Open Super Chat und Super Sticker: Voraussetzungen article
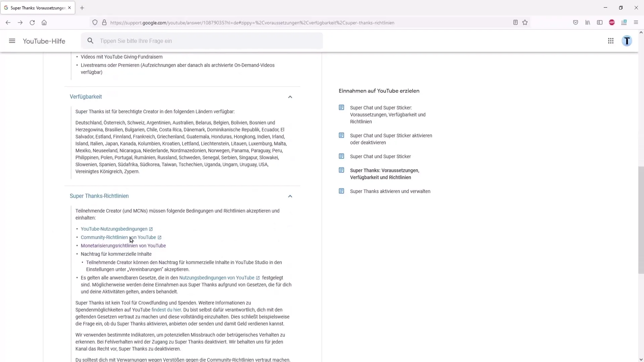The width and height of the screenshot is (644, 362). (388, 115)
